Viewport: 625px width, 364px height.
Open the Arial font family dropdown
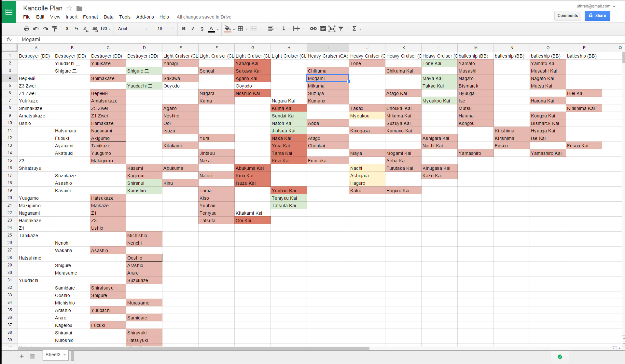(133, 29)
